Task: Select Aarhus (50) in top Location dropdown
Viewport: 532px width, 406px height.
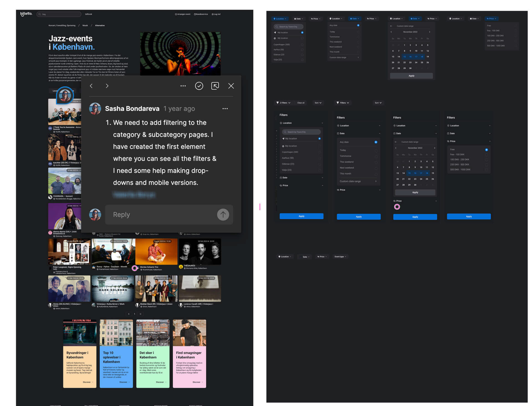Action: click(x=288, y=50)
